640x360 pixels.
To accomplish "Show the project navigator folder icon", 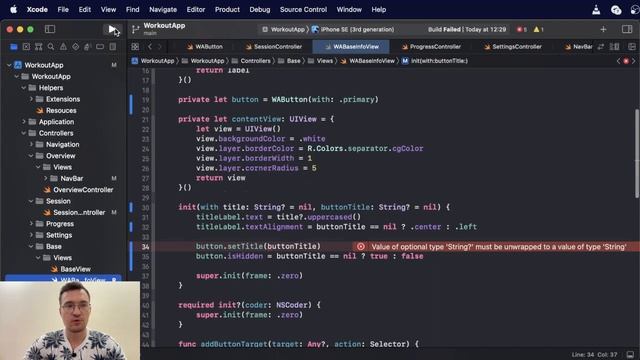I will [x=14, y=47].
